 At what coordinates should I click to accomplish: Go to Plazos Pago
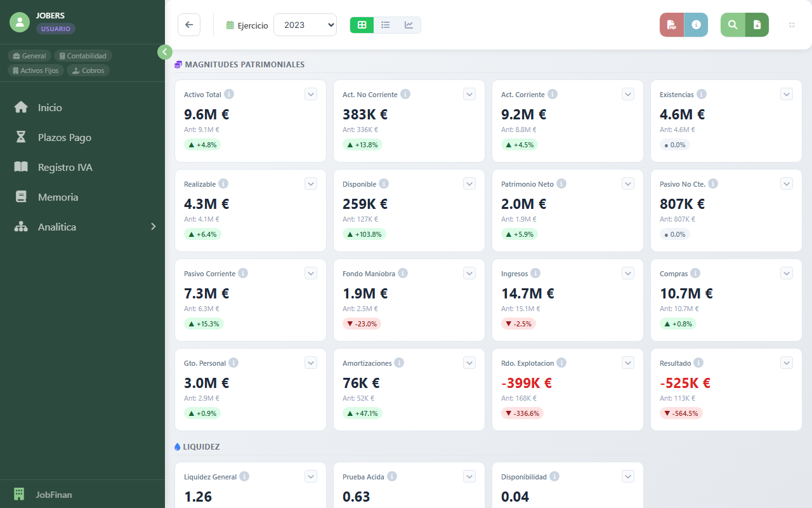tap(64, 137)
